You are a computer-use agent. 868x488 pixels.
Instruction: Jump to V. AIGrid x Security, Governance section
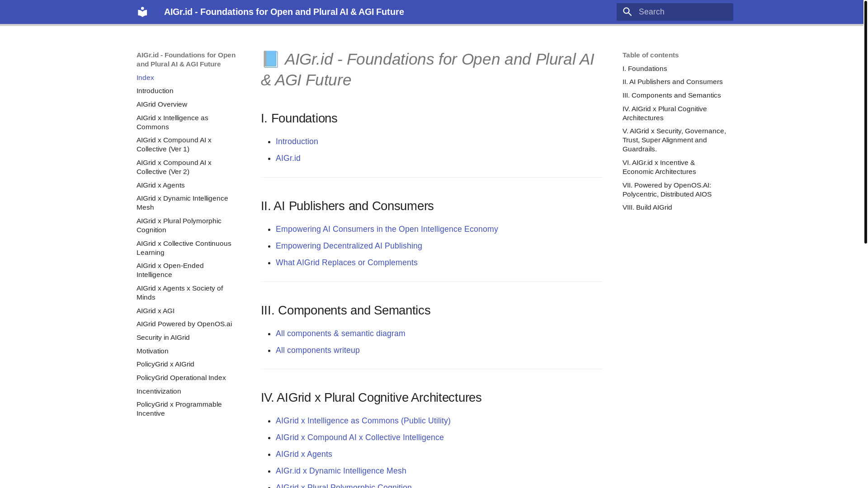point(674,140)
